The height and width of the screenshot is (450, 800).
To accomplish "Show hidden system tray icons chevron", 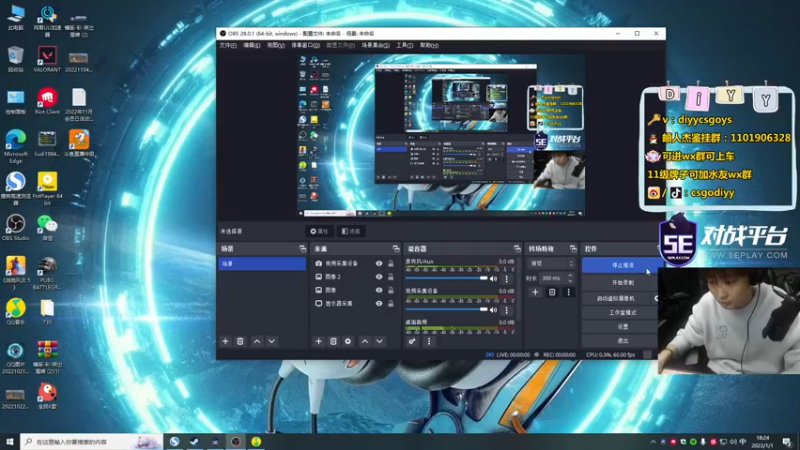I will pos(653,442).
